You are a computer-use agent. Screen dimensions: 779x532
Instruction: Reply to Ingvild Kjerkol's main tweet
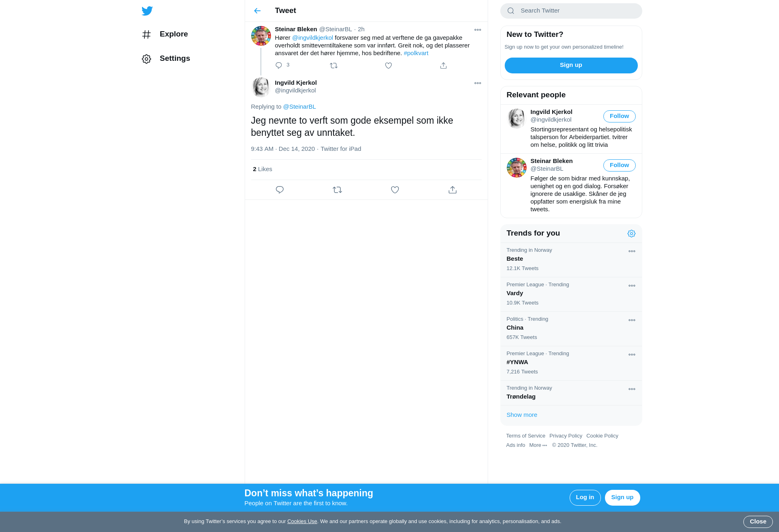(x=280, y=190)
